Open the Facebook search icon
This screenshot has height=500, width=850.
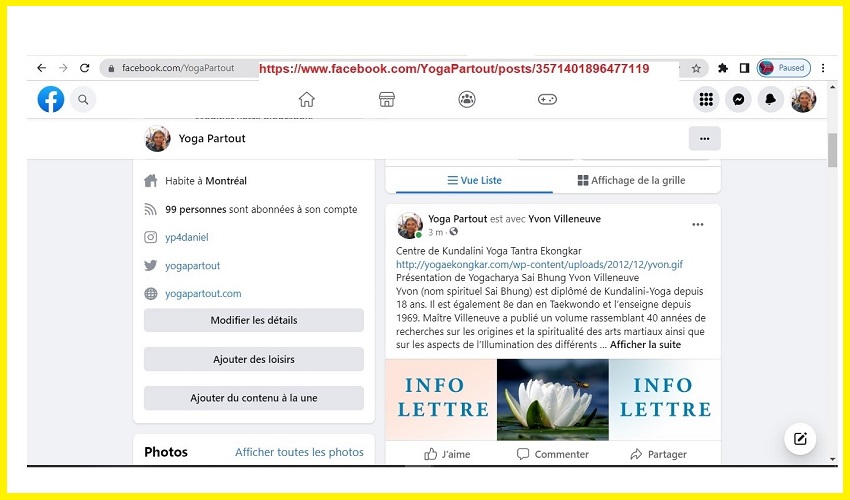83,99
